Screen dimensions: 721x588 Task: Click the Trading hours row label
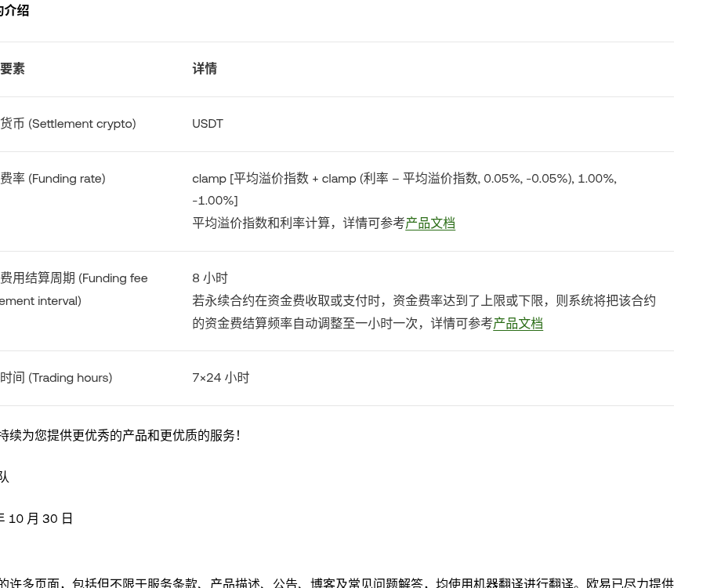point(56,378)
